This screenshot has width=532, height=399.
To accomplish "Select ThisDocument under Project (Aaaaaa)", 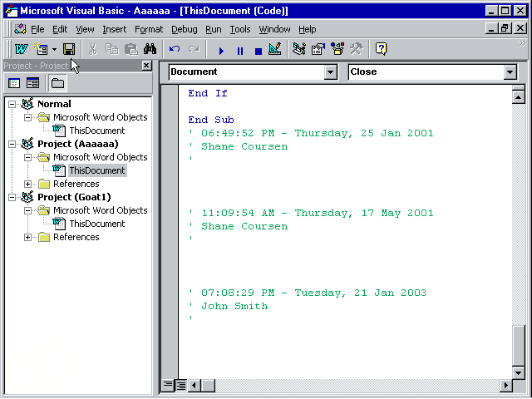I will tap(97, 170).
